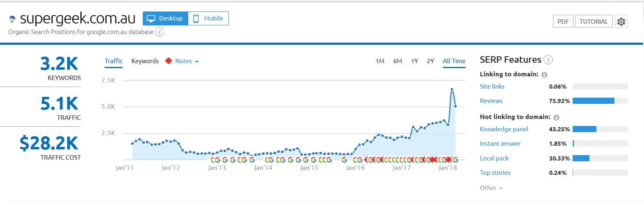Open the Notes dropdown
The image size is (644, 206).
pos(187,61)
